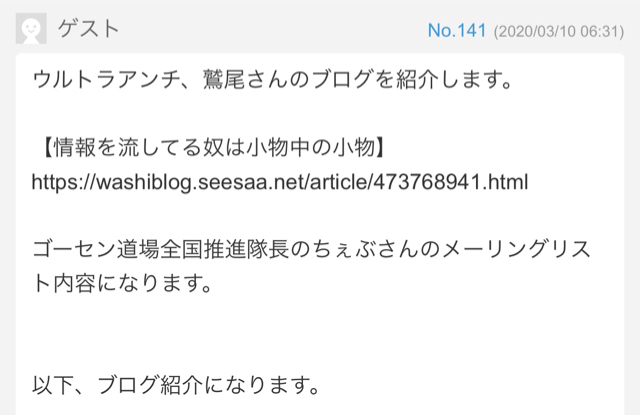The width and height of the screenshot is (640, 415).
Task: Click the line ト内容になります。
Action: coord(122,283)
